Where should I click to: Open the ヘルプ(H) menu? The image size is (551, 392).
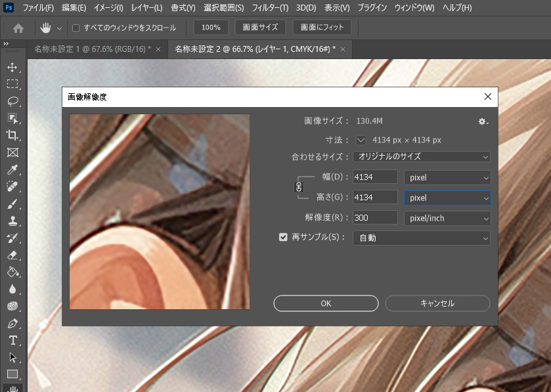tap(457, 8)
